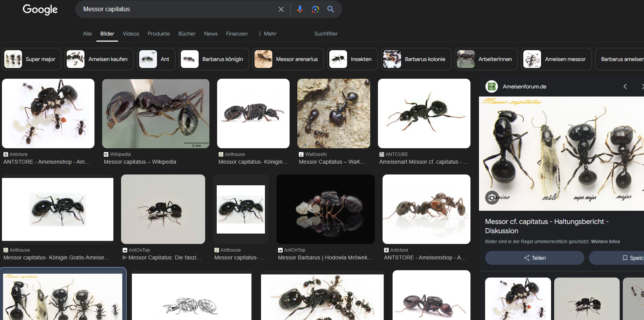The image size is (644, 320).
Task: Click Lens icon on preview image
Action: point(492,198)
